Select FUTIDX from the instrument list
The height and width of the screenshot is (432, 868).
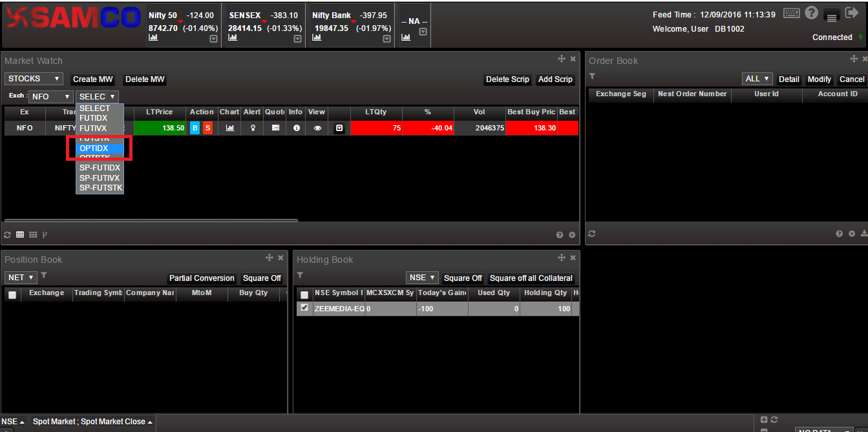[100, 118]
